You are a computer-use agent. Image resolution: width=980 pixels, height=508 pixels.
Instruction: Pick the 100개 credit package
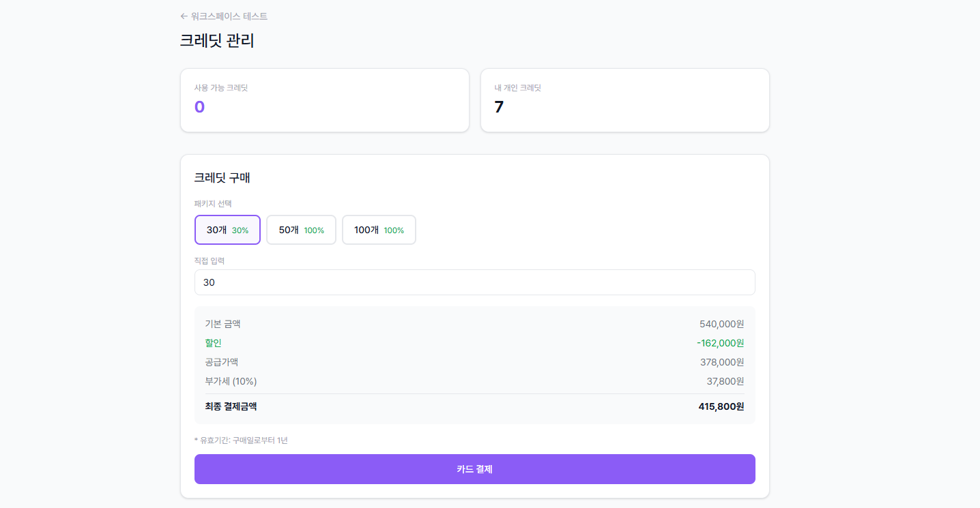379,230
